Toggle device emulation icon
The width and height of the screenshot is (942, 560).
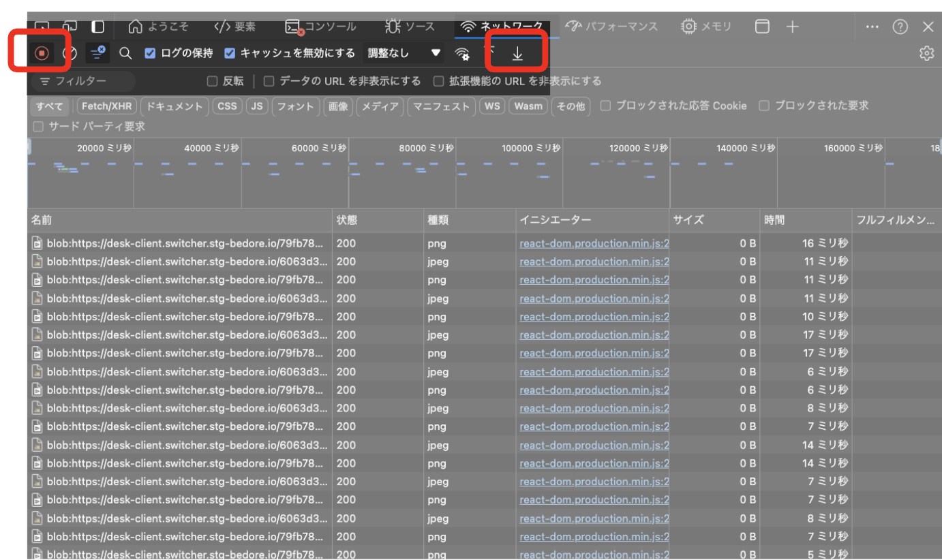tap(70, 27)
